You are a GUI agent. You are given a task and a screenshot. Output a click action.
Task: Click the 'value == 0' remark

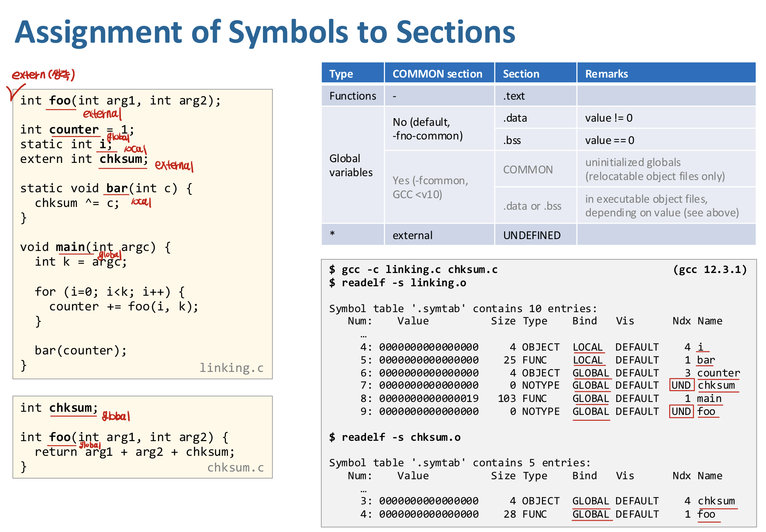(666, 140)
